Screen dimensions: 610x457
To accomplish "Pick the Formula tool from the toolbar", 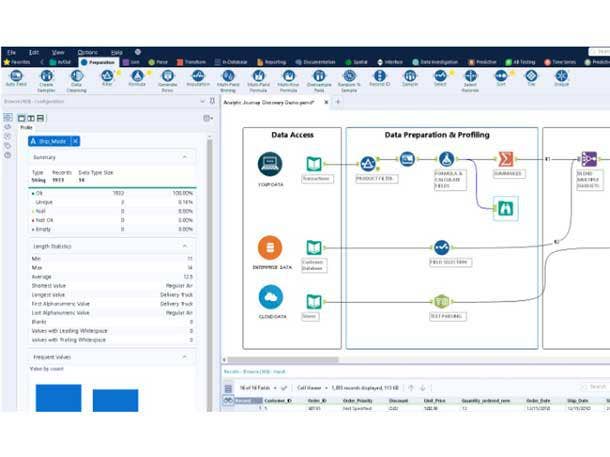I will (137, 76).
